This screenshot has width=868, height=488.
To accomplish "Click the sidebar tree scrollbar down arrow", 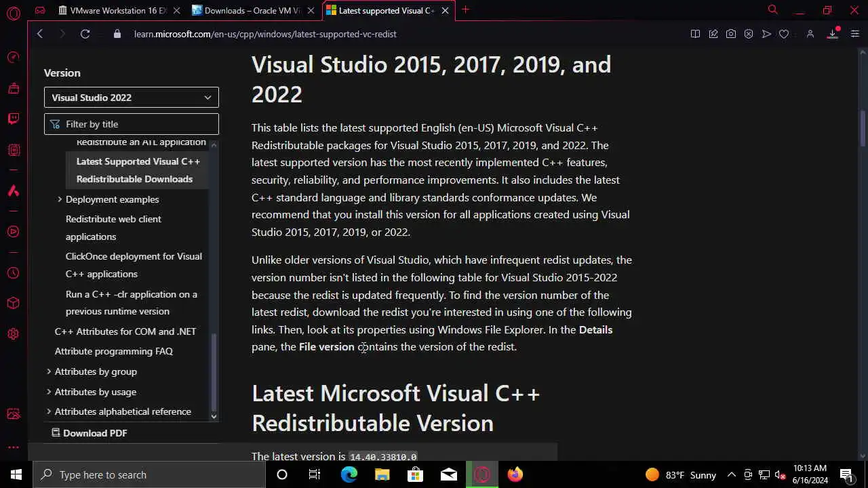I will [x=214, y=416].
